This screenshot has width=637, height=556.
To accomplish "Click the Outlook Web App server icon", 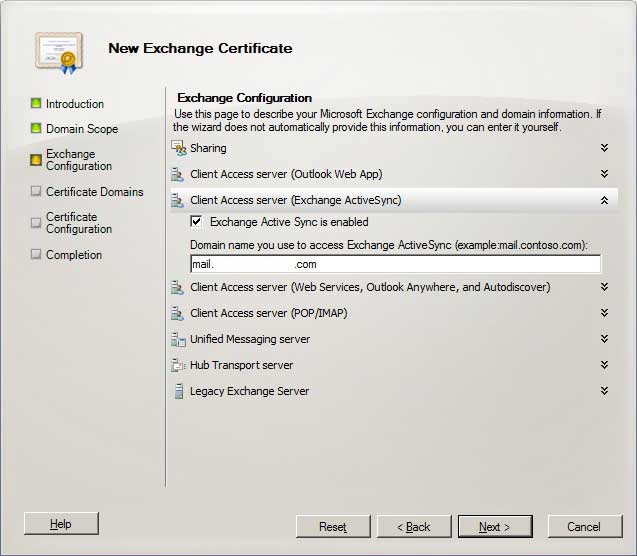I will click(178, 174).
